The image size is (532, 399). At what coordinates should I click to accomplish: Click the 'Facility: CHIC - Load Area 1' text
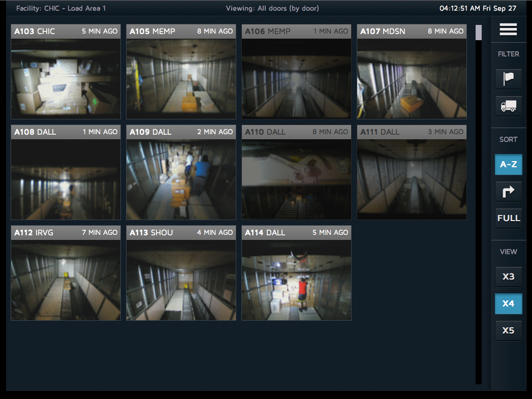61,9
